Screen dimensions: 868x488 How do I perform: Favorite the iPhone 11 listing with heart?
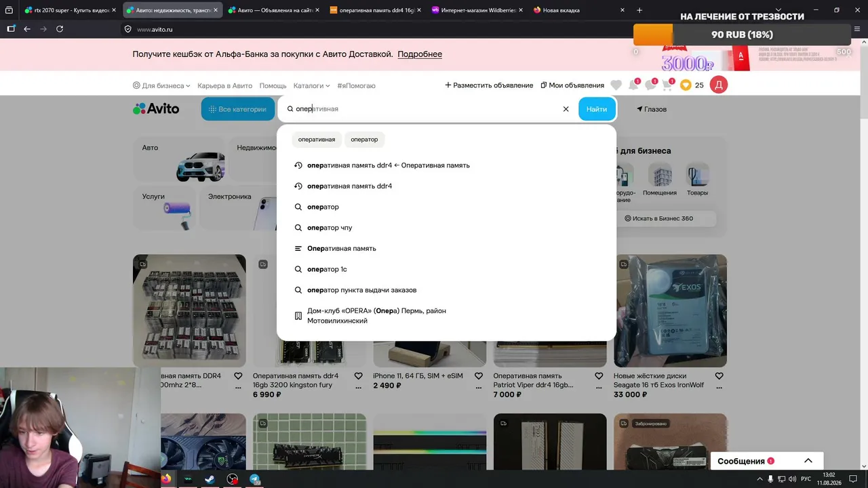[x=479, y=376]
